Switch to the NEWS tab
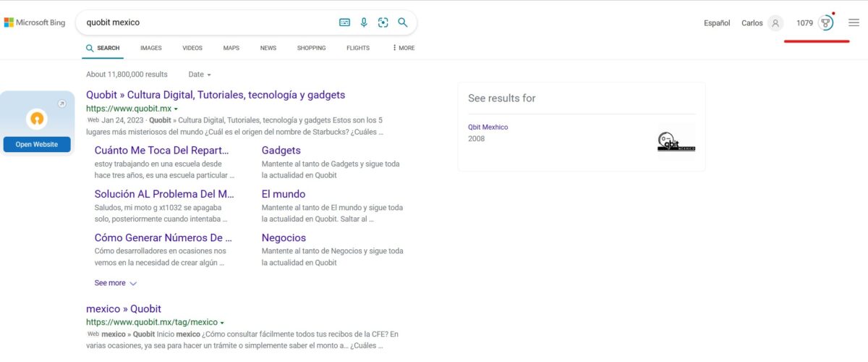 268,49
